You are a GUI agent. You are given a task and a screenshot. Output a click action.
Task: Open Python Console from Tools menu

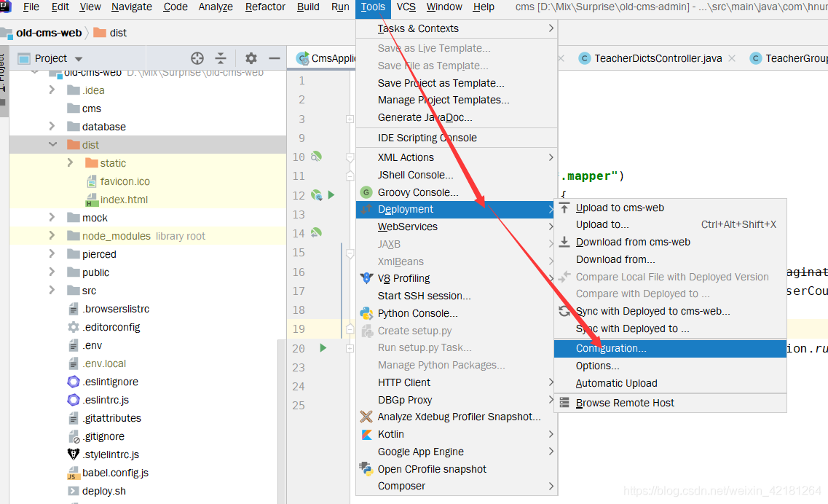pos(457,313)
